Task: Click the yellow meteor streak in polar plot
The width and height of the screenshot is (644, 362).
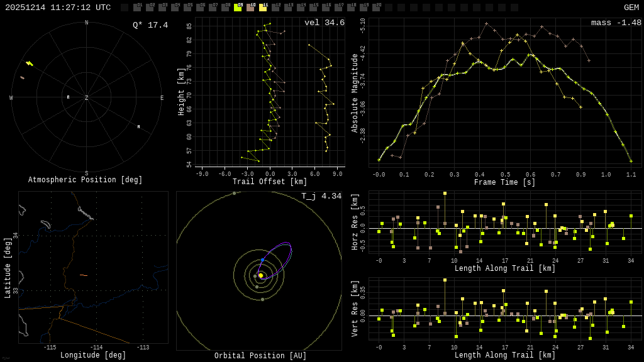Action: click(30, 63)
